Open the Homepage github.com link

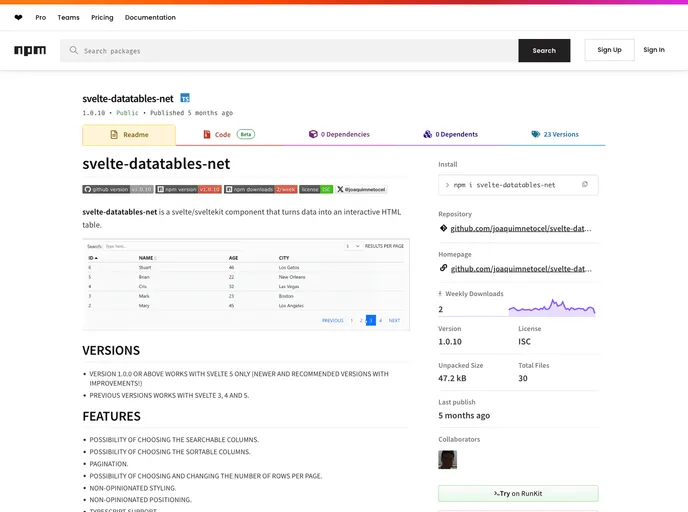pos(521,269)
